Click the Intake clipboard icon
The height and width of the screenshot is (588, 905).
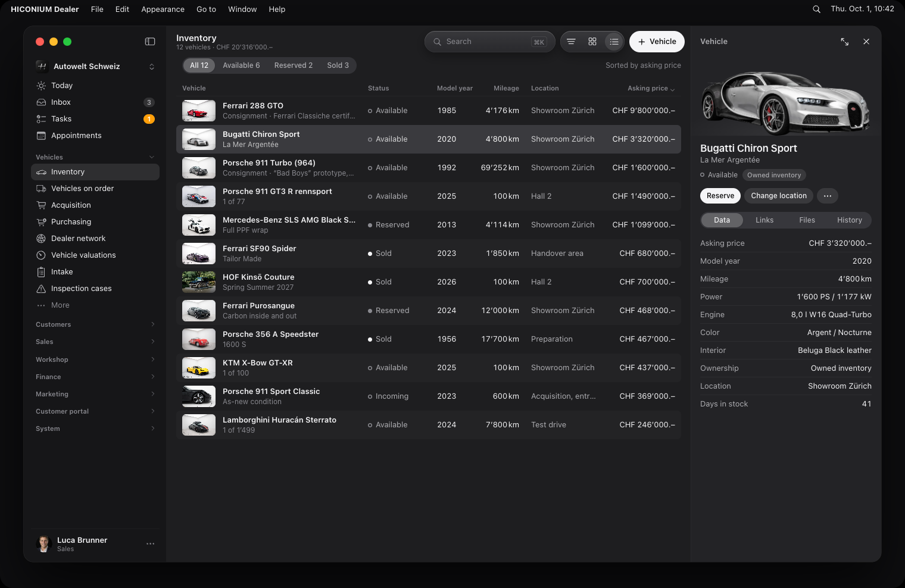point(41,272)
